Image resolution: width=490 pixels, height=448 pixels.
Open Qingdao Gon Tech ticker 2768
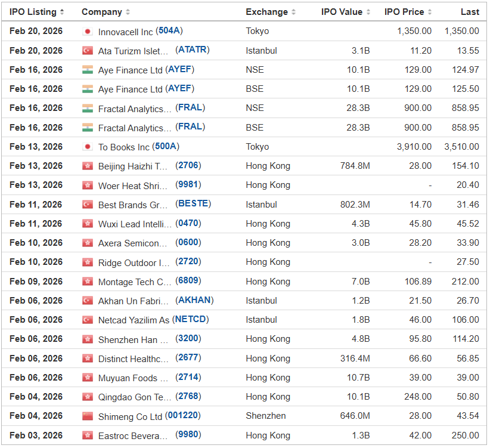(x=188, y=396)
